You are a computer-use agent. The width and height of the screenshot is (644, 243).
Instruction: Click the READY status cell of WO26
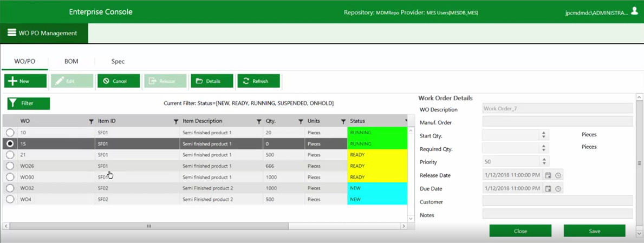377,166
